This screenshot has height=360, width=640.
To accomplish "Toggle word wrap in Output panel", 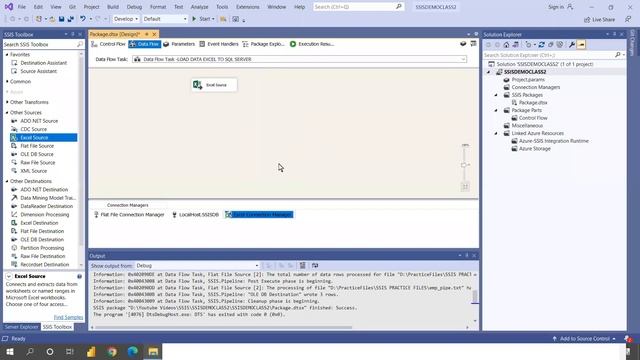I will pos(315,266).
